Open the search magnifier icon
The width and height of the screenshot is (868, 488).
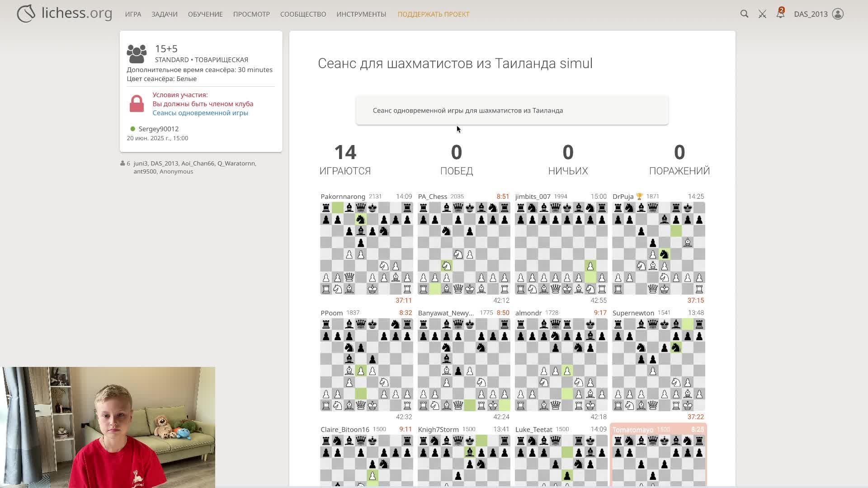[x=744, y=14]
